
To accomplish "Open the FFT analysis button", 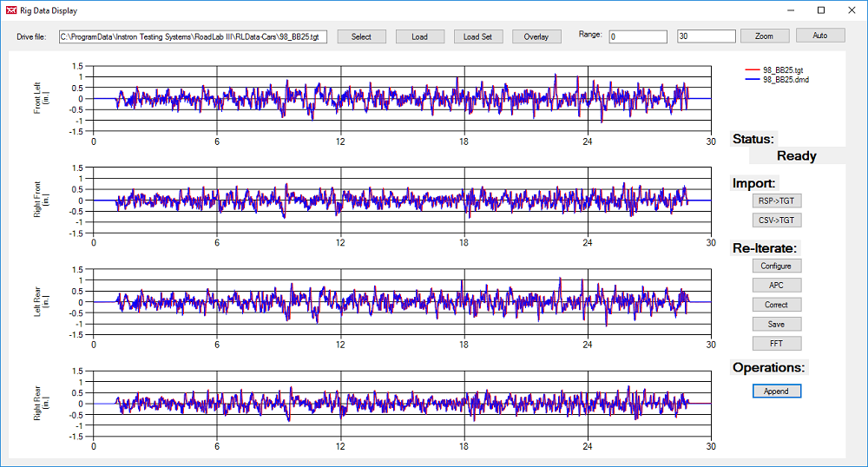I will click(776, 343).
